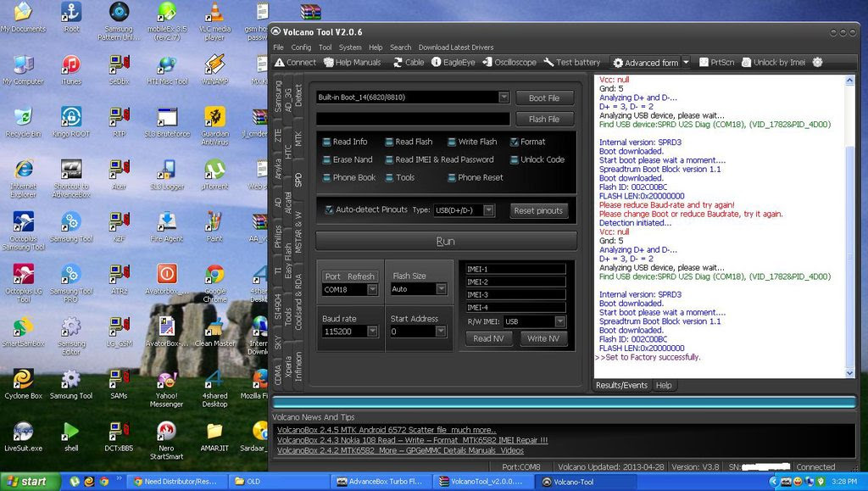The width and height of the screenshot is (868, 491).
Task: Take a PrtScn screenshot
Action: pyautogui.click(x=716, y=63)
